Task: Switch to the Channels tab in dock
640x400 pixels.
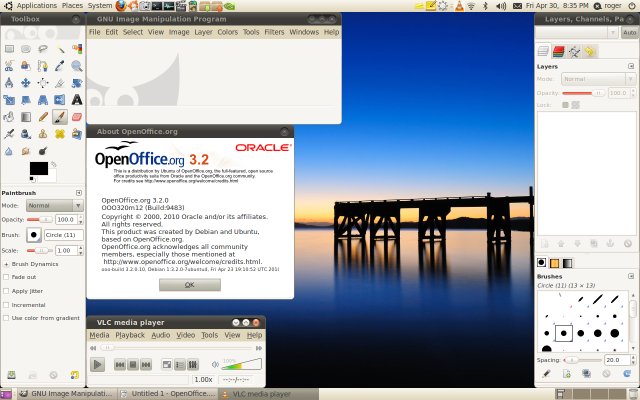Action: 559,51
